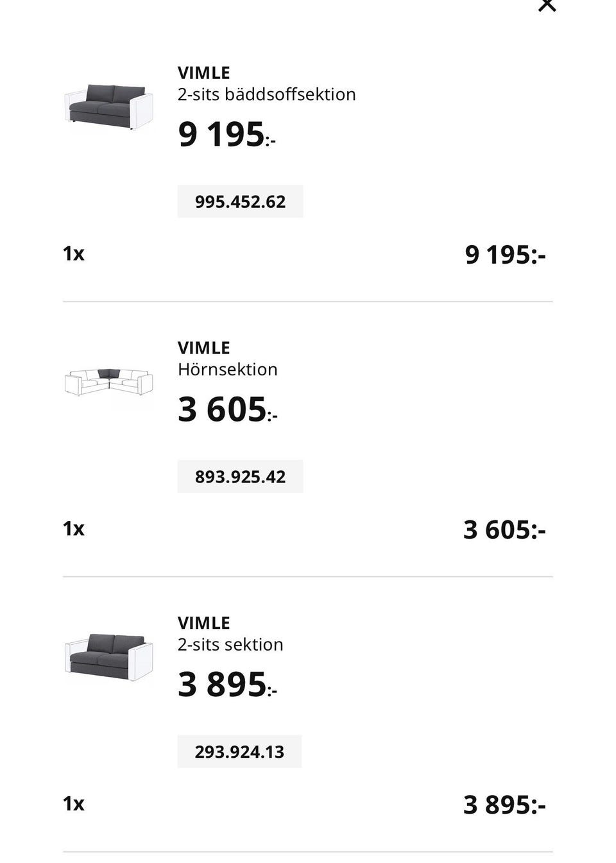Click the 1x quantity for 2-sits sektion

tap(74, 803)
